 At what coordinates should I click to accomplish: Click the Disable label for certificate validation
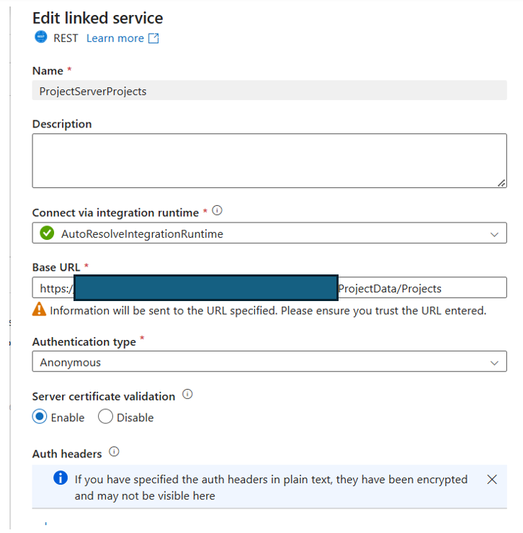pyautogui.click(x=135, y=418)
